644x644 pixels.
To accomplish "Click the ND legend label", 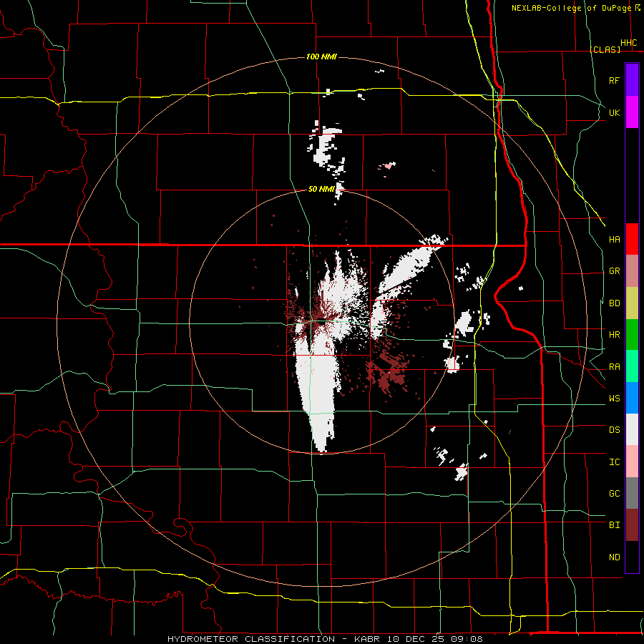I will 615,557.
